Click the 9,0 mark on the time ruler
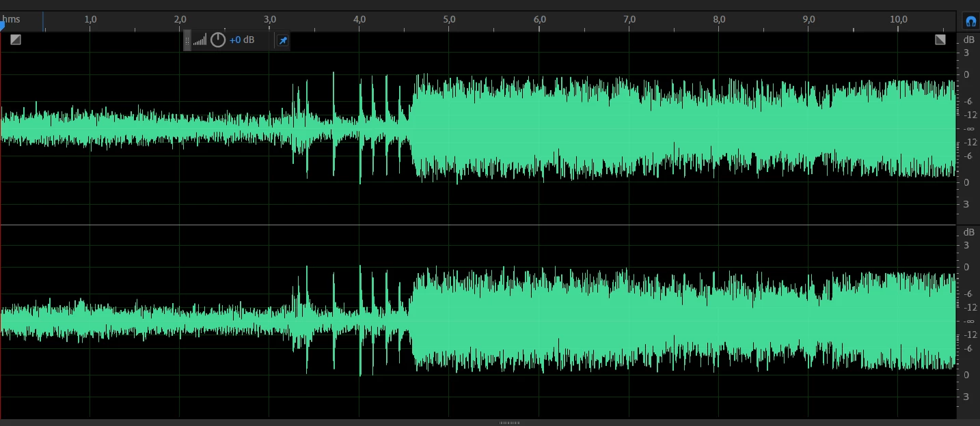Viewport: 980px width, 426px height. coord(809,20)
